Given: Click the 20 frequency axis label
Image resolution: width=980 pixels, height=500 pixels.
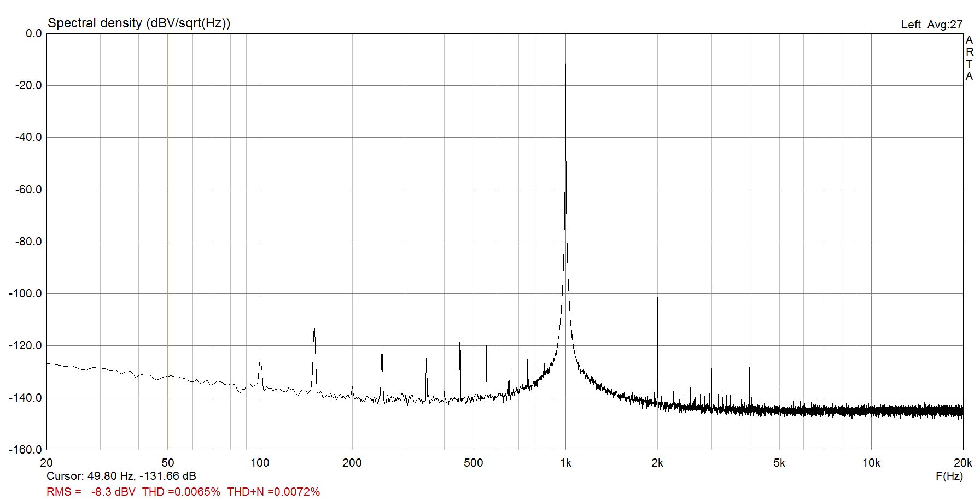Looking at the screenshot, I should click(46, 463).
